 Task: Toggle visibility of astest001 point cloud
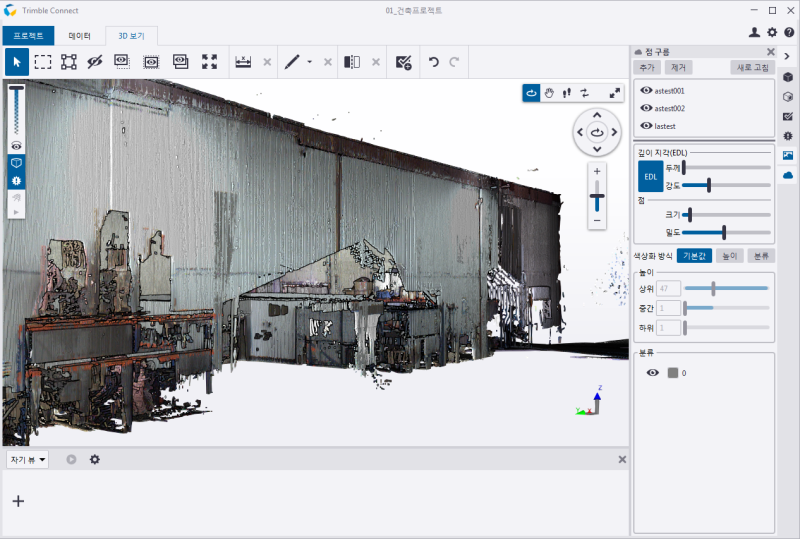point(646,90)
